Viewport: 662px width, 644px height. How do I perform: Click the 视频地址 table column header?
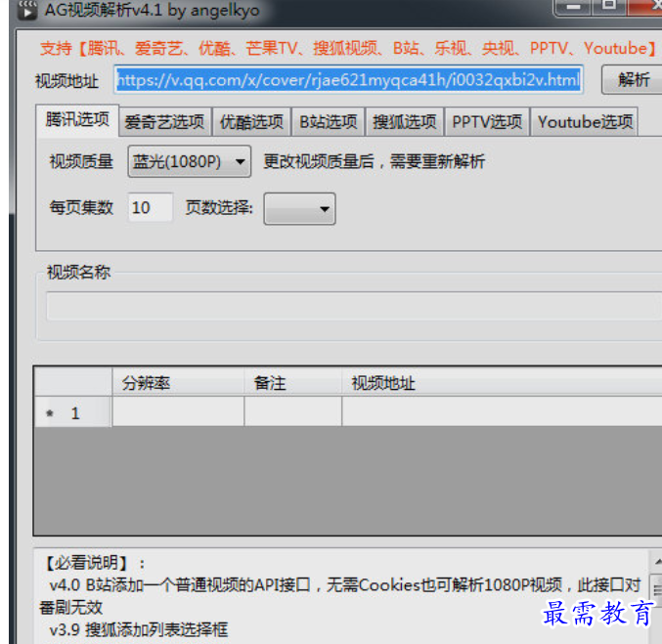[502, 383]
